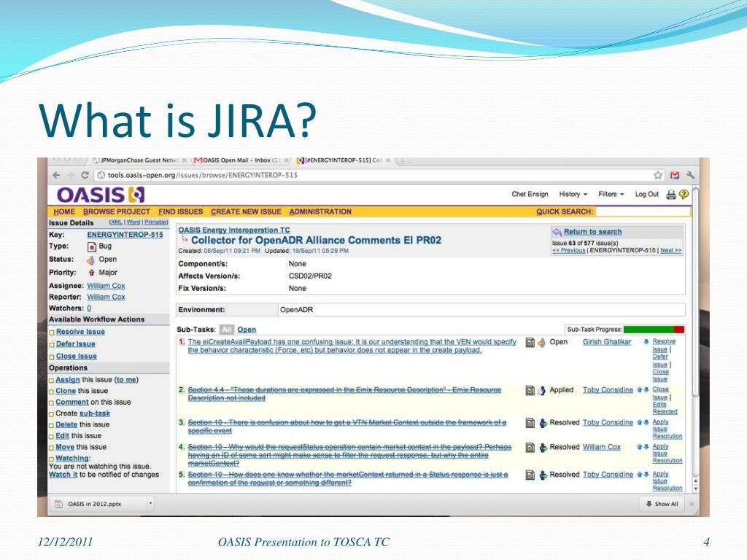Open ADMINISTRATION in the navigation bar
The width and height of the screenshot is (747, 560).
[320, 212]
